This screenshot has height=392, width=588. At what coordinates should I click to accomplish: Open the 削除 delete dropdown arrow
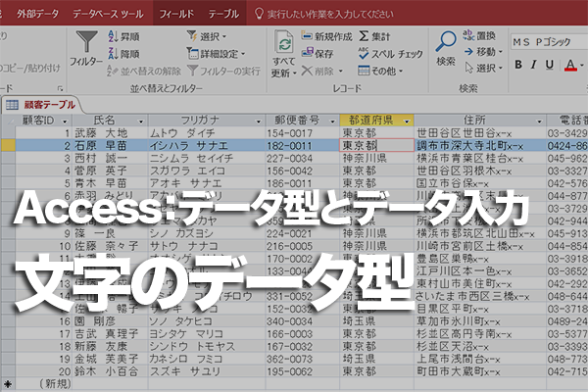pyautogui.click(x=341, y=71)
